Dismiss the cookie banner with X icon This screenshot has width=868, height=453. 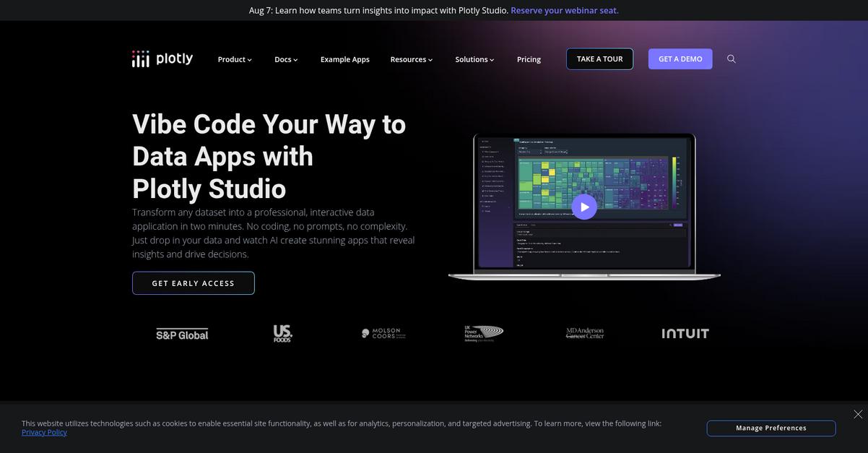coord(858,414)
